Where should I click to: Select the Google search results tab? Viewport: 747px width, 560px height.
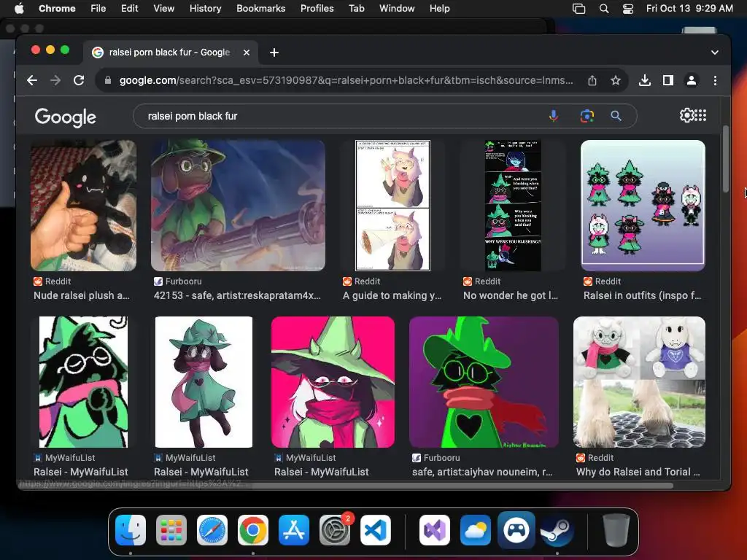169,52
